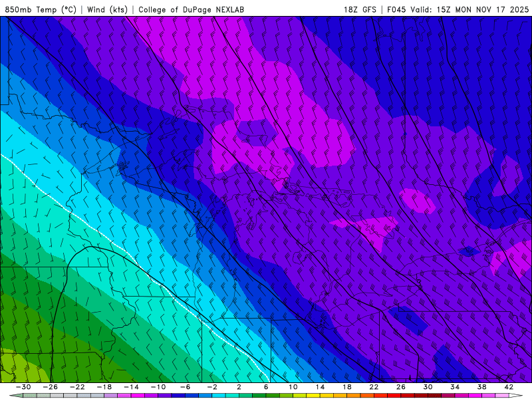Click the 14 color bar label
The width and height of the screenshot is (532, 399).
[x=320, y=387]
